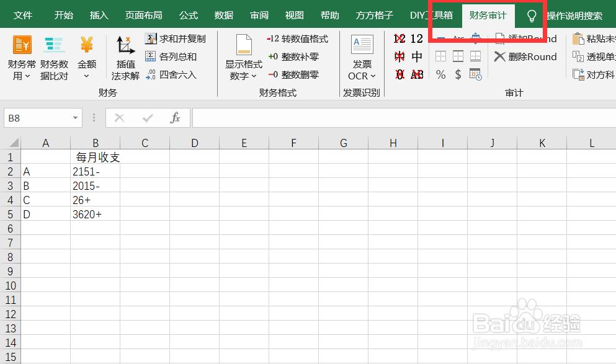Open 显示格式数字 dropdown
The image size is (616, 364).
coord(244,58)
